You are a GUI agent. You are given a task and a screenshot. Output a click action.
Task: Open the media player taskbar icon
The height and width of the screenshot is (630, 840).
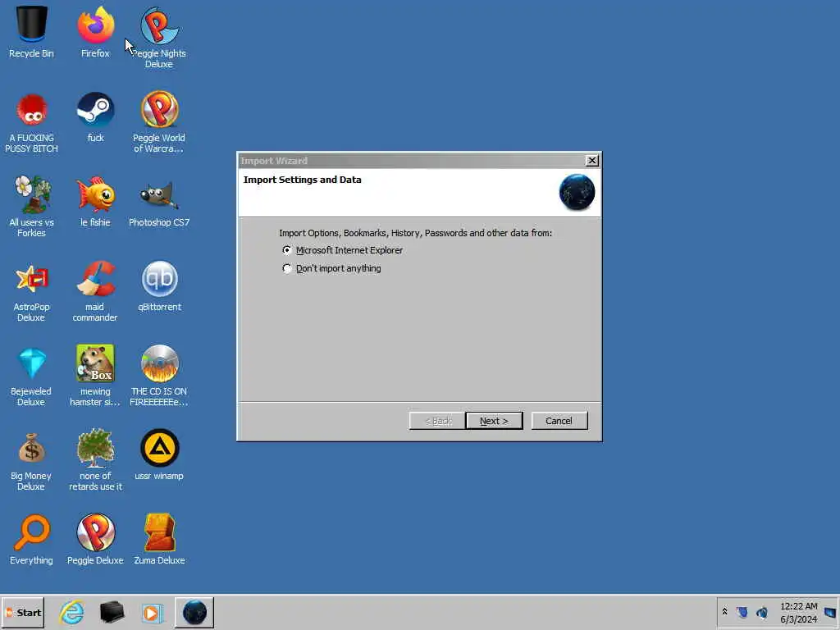click(152, 613)
